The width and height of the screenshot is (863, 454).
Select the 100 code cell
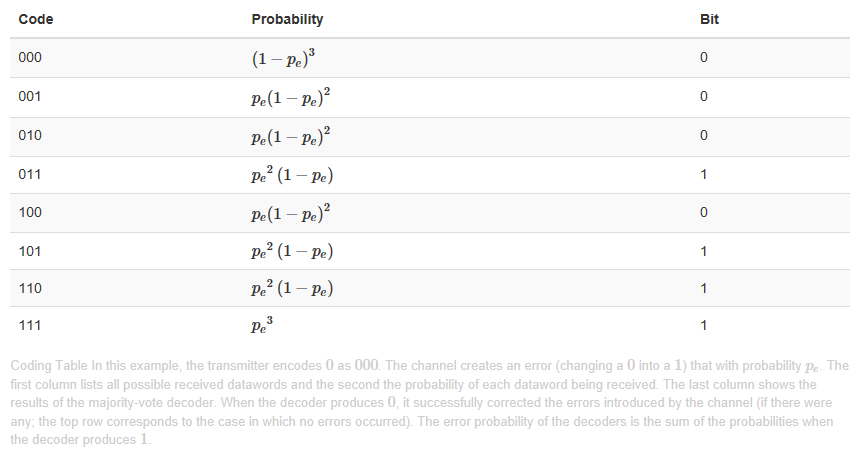click(29, 212)
